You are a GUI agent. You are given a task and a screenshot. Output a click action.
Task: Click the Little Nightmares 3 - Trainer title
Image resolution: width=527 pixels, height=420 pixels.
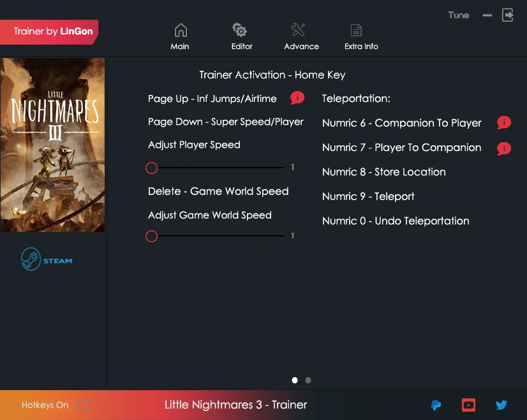click(x=235, y=405)
